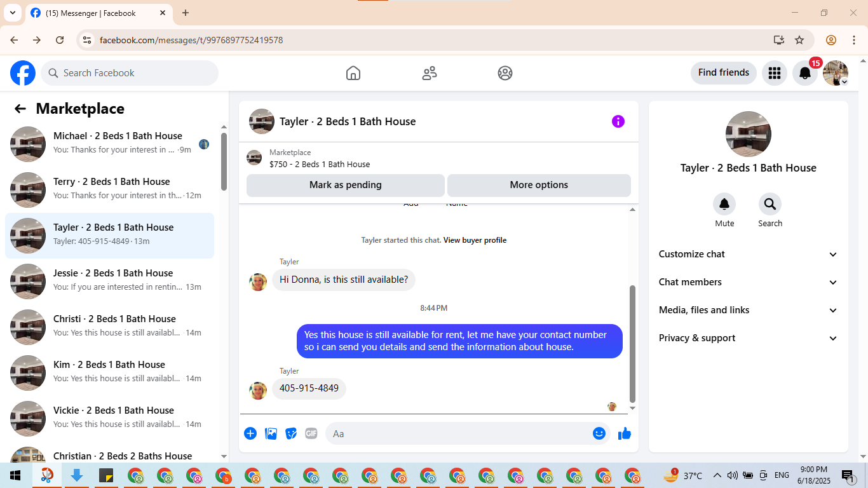The height and width of the screenshot is (488, 868).
Task: Mute this conversation with the bell icon
Action: (724, 204)
